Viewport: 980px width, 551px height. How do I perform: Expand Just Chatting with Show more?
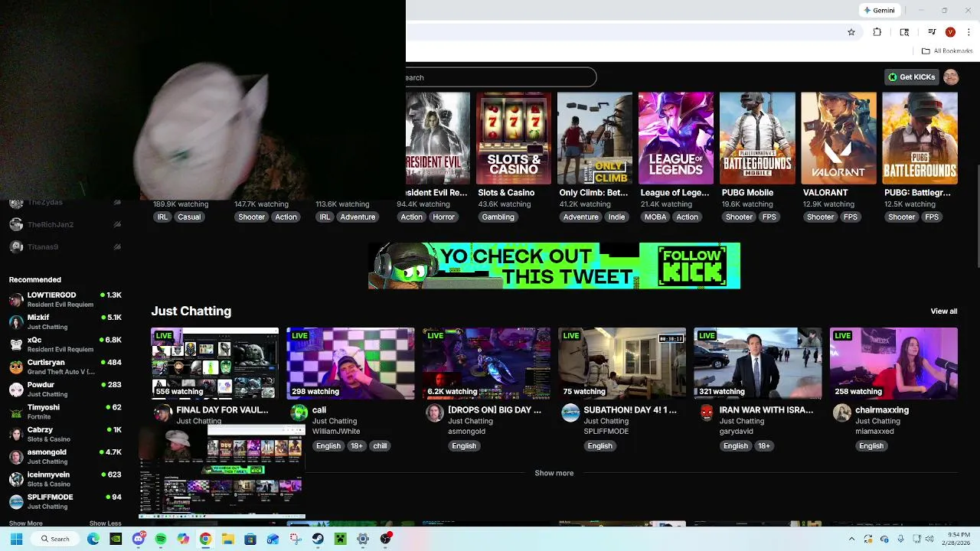click(554, 473)
